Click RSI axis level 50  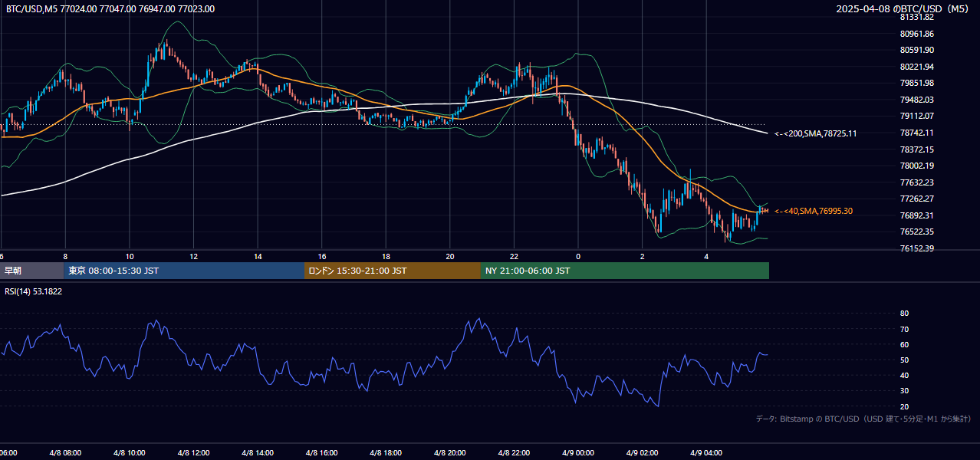click(x=904, y=360)
